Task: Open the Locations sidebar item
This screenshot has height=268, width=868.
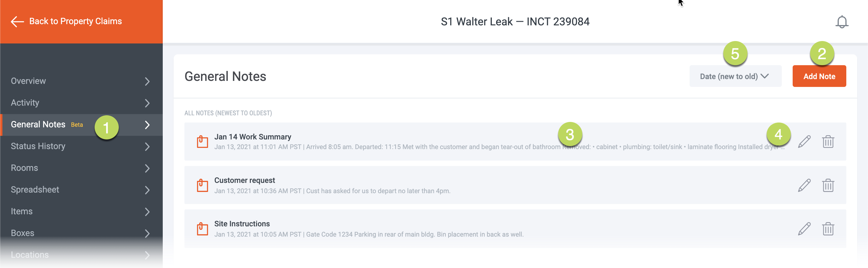Action: click(30, 255)
